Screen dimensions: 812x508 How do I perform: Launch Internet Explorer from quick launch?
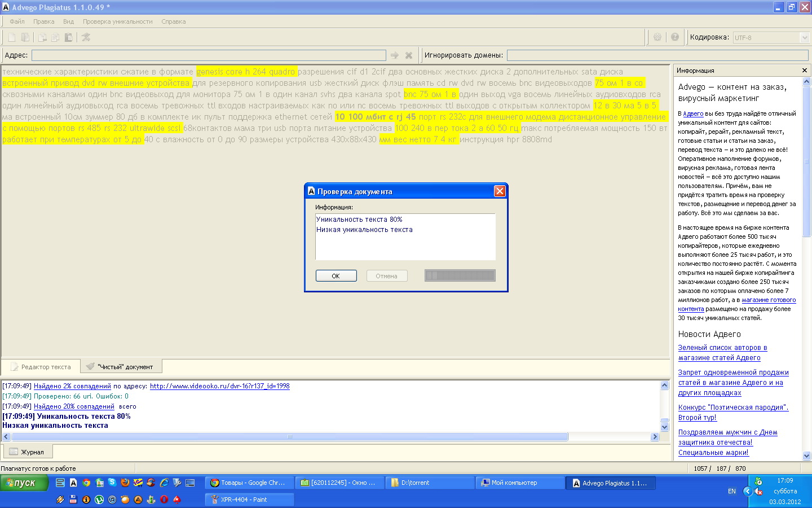(x=164, y=483)
